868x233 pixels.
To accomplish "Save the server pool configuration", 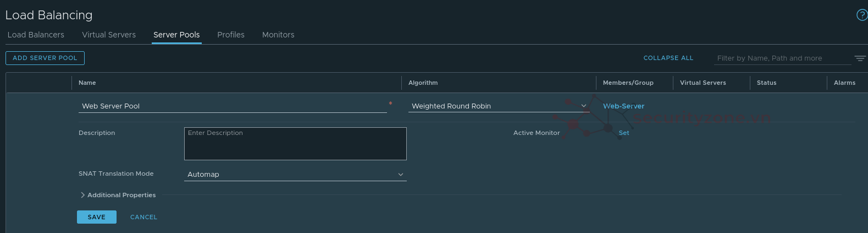I will click(x=97, y=217).
